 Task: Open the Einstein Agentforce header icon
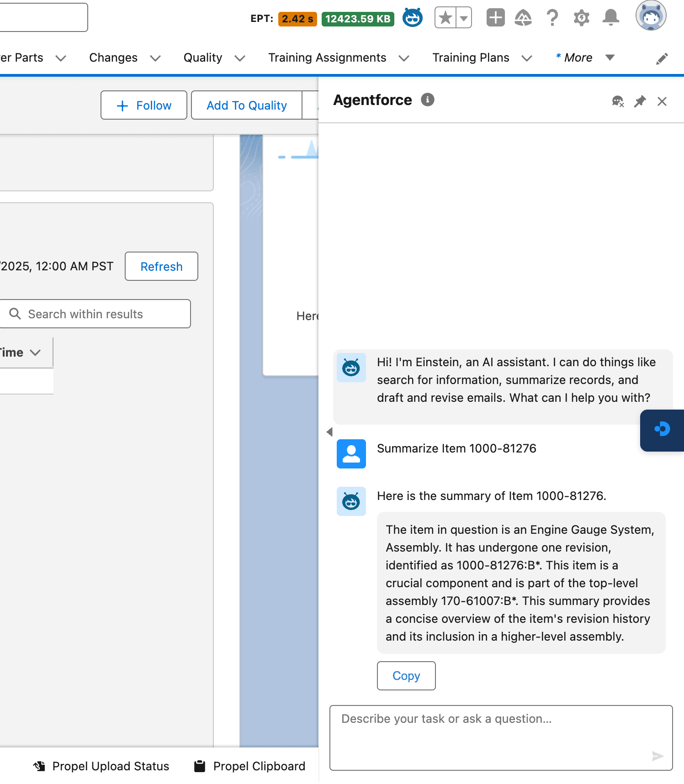coord(412,18)
